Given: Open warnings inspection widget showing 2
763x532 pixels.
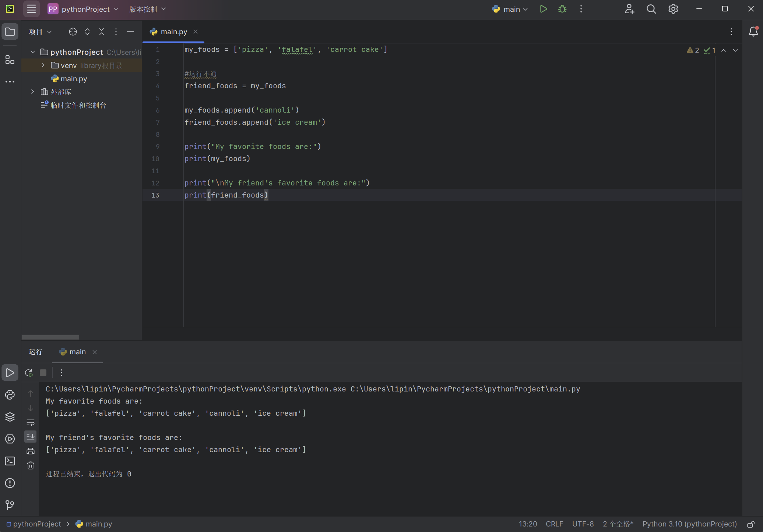Looking at the screenshot, I should [693, 50].
